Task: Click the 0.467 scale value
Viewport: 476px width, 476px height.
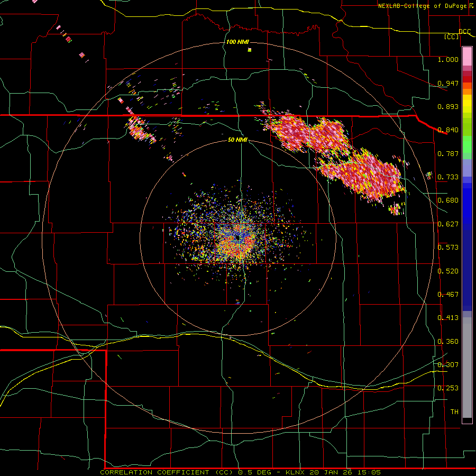Action: (448, 295)
